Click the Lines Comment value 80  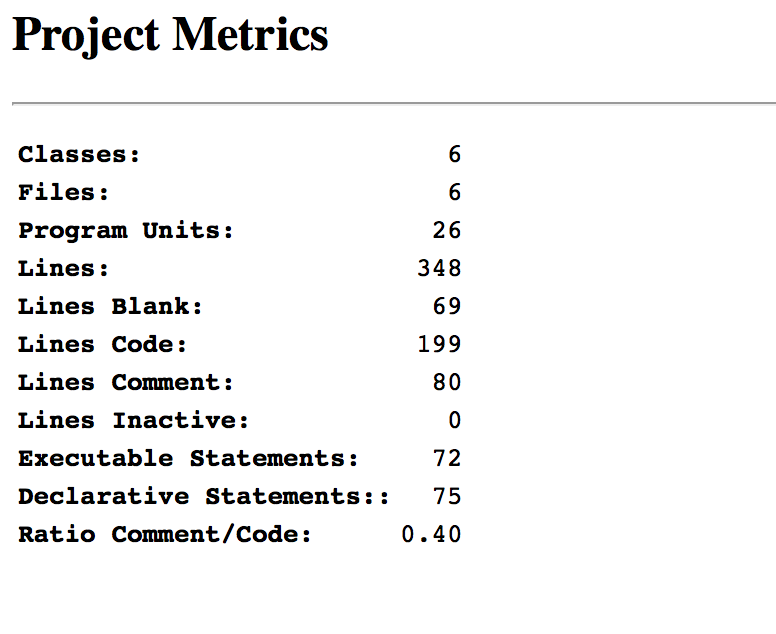click(x=447, y=383)
